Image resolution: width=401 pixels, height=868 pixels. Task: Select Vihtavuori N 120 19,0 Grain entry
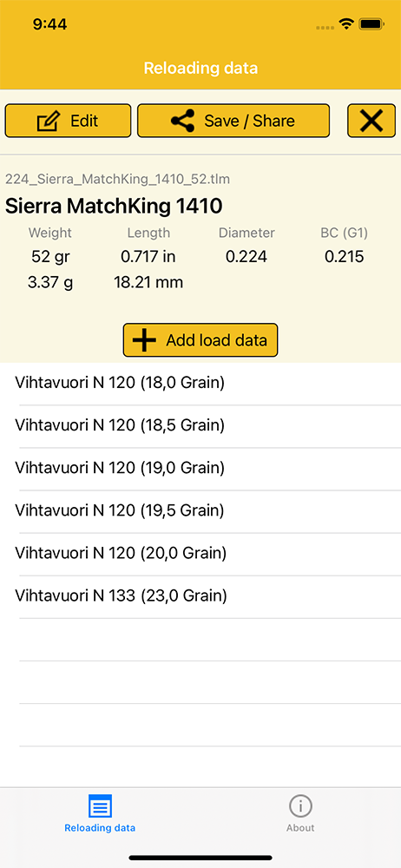pos(200,469)
